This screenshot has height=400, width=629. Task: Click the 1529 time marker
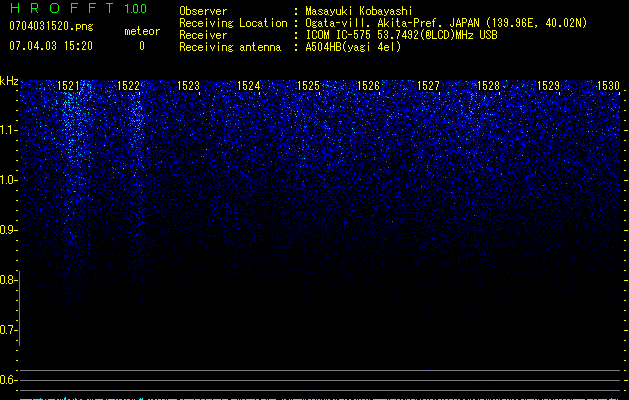(548, 86)
